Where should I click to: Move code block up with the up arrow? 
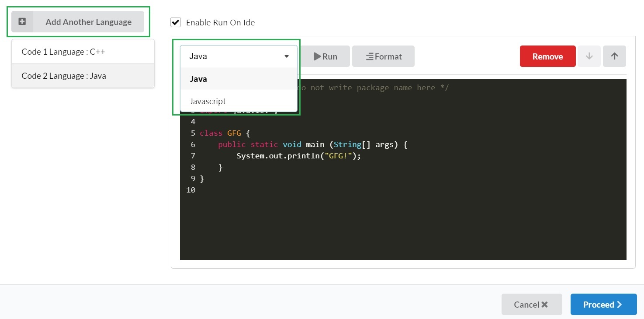[x=614, y=56]
